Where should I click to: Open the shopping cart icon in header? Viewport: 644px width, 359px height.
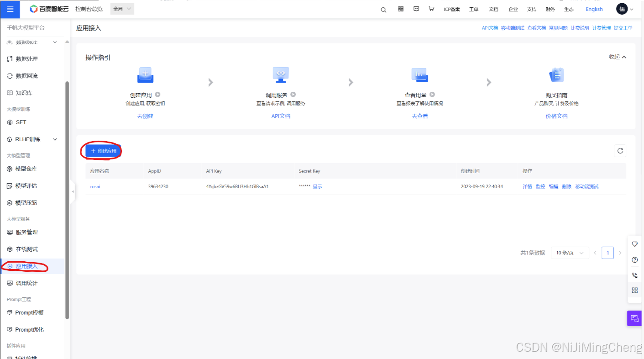point(431,9)
